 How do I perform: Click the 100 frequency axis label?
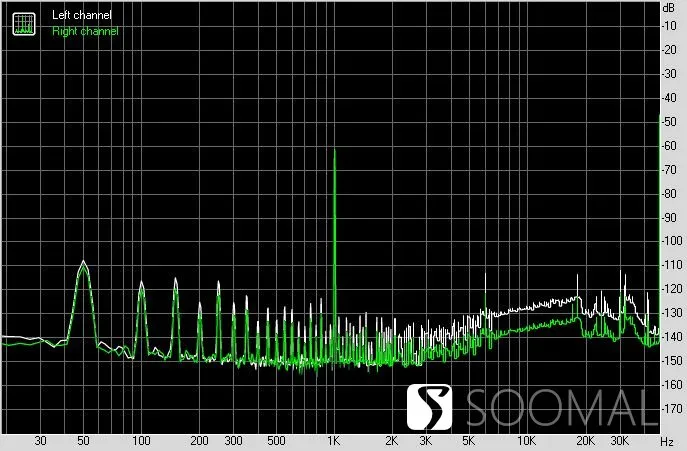click(141, 440)
